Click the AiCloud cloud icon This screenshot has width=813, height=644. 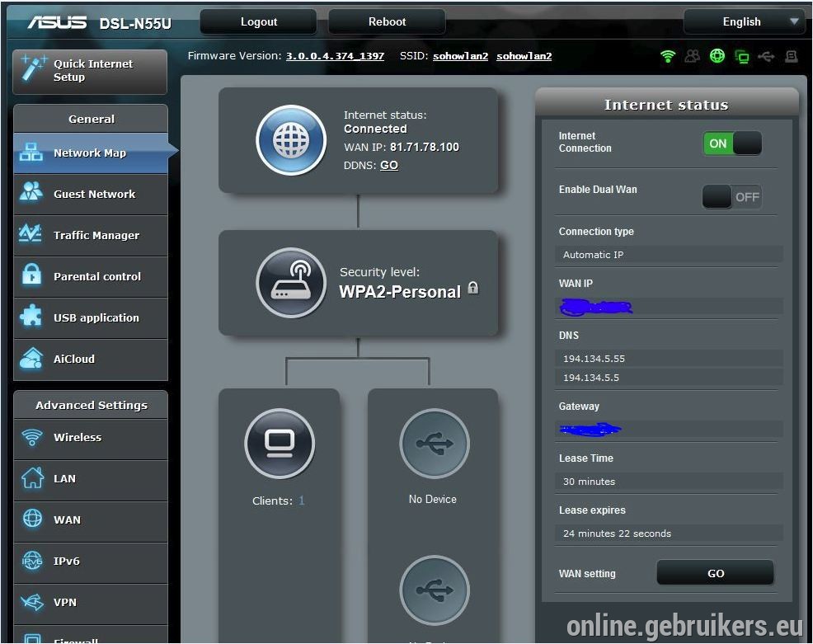pos(31,359)
